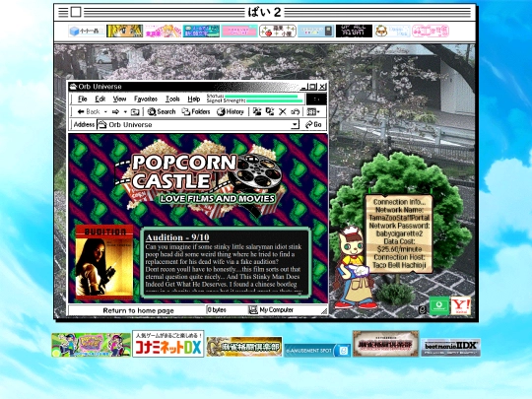Open the History pane
Viewport: 532px width, 399px height.
pyautogui.click(x=231, y=111)
